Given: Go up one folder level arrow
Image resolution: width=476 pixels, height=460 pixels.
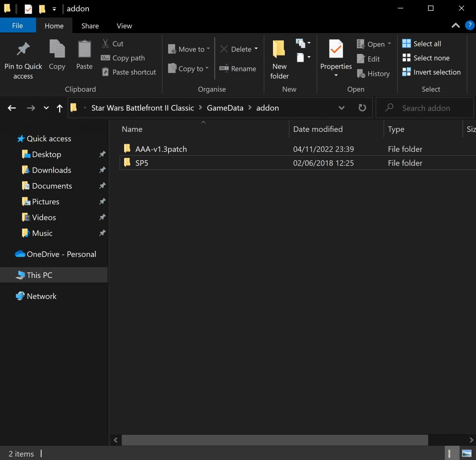Looking at the screenshot, I should point(59,108).
